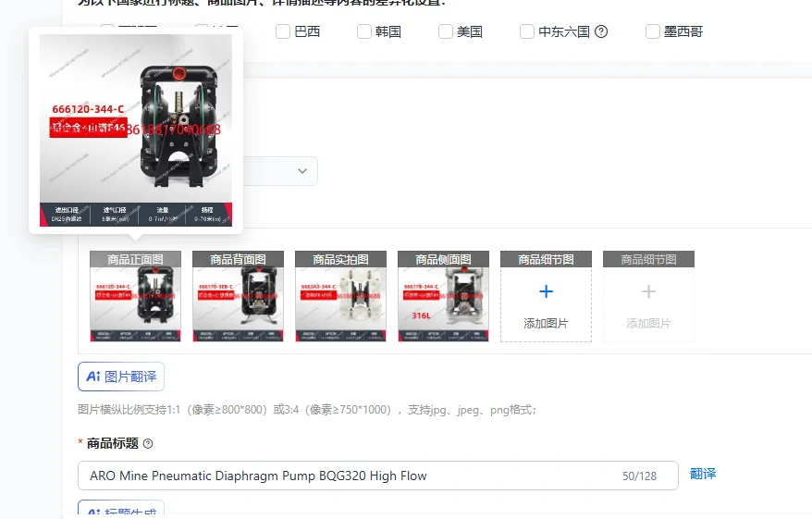Image resolution: width=812 pixels, height=519 pixels.
Task: Select the 商品背面图 thumbnail
Action: point(238,296)
